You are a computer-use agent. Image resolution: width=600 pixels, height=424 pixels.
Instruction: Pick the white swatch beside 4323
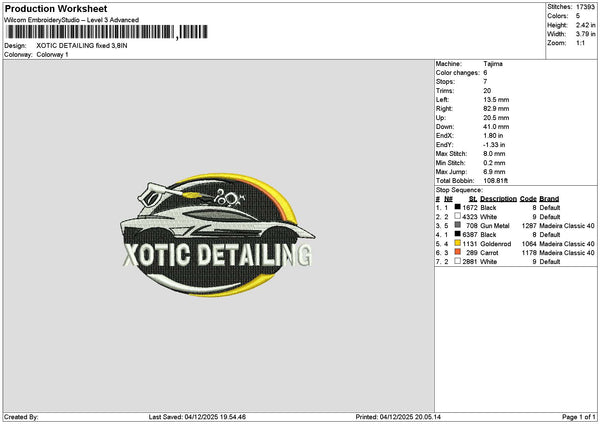pos(458,216)
